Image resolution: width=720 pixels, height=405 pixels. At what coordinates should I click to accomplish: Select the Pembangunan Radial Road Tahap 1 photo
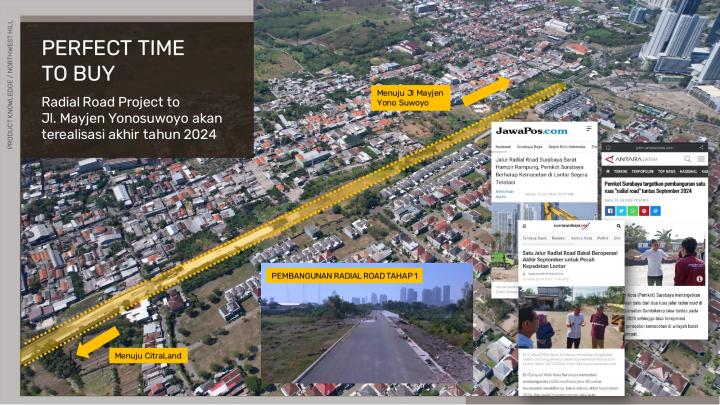pyautogui.click(x=366, y=330)
